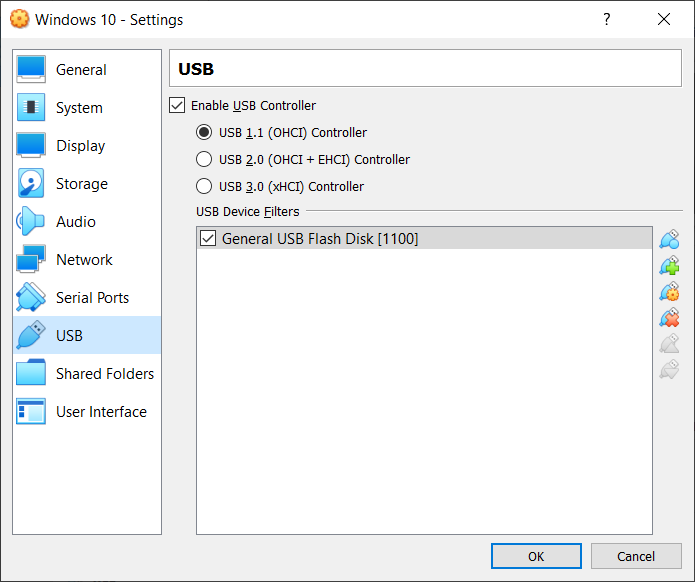Switch to Network settings category
695x582 pixels.
[x=87, y=260]
